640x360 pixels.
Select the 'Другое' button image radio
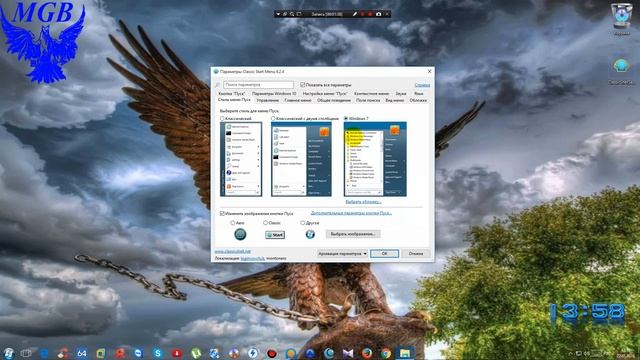coord(302,223)
